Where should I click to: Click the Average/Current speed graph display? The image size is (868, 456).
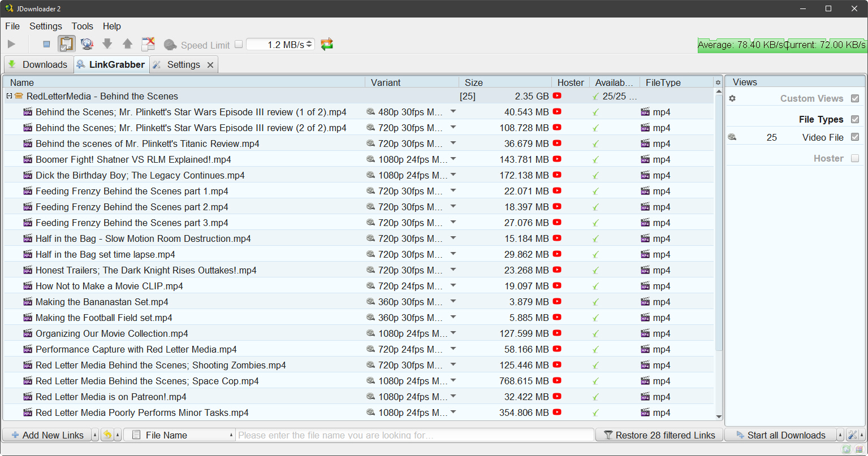pos(781,45)
